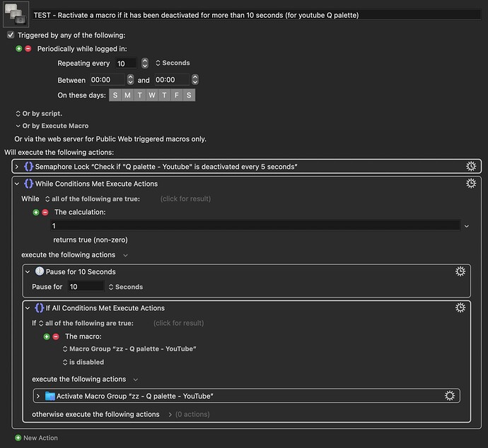The width and height of the screenshot is (488, 448).
Task: Toggle Friday in the day selector
Action: pos(177,95)
